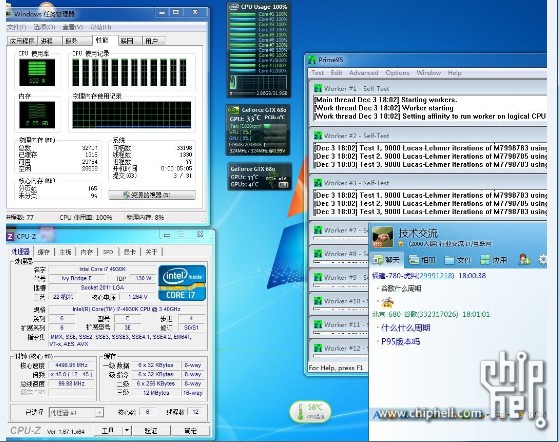Open 相册 tab in QQ group window
This screenshot has height=442, width=559.
[422, 260]
